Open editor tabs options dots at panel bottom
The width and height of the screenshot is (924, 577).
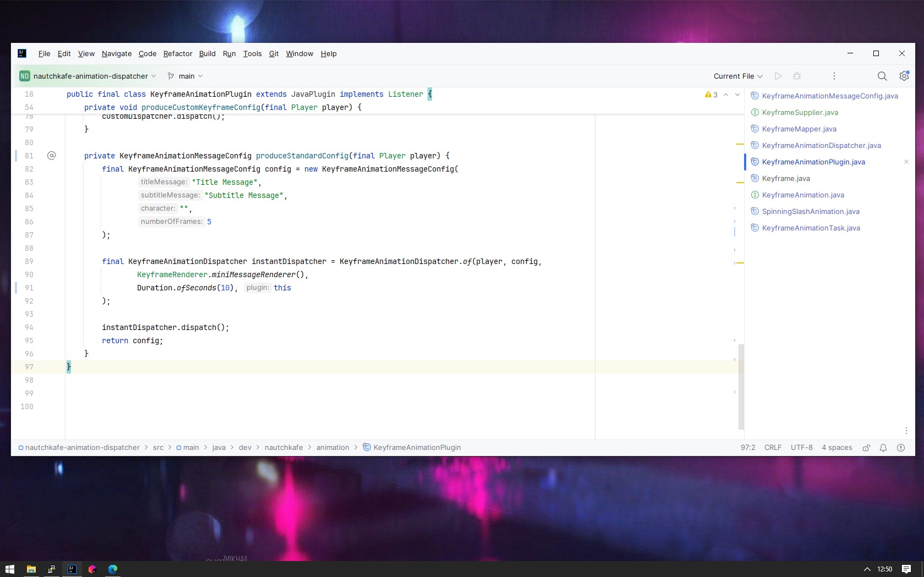point(906,431)
